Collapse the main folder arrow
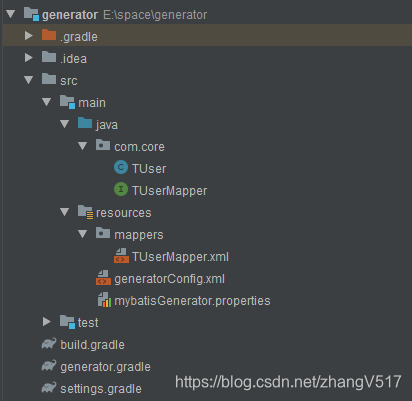Viewport: 412px width, 401px height. click(47, 102)
